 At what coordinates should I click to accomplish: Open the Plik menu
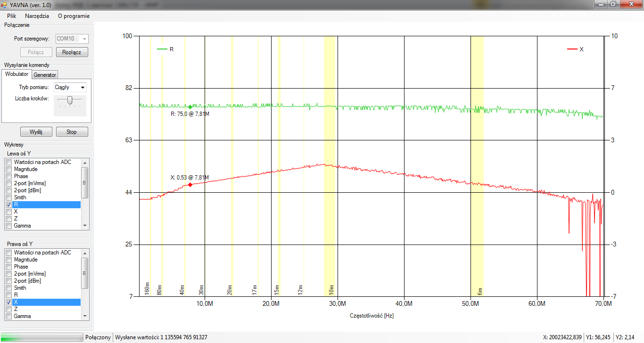(x=12, y=16)
